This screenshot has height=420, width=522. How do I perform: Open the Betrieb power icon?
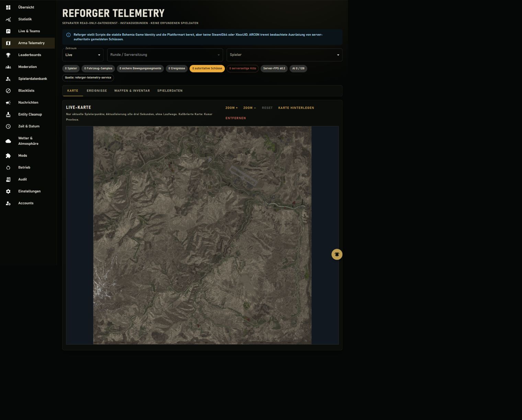[8, 167]
